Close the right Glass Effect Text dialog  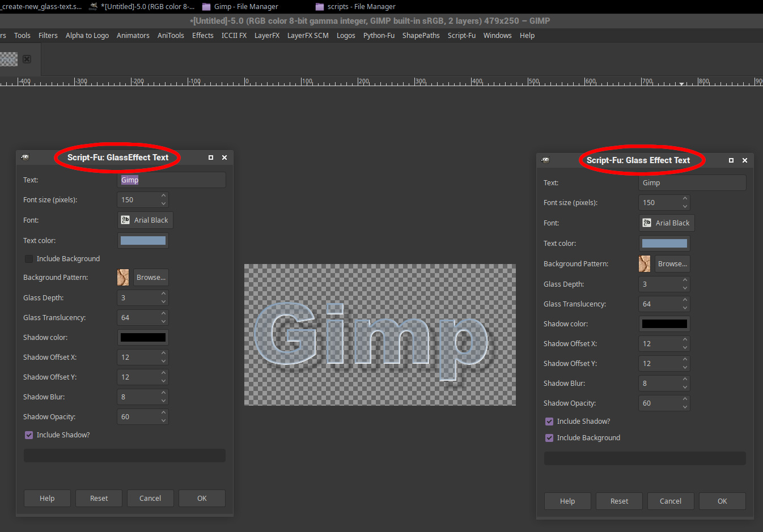pos(745,160)
